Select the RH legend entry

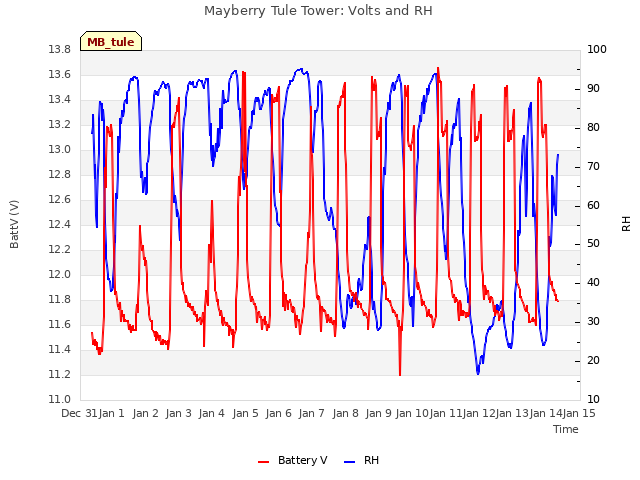point(361,460)
